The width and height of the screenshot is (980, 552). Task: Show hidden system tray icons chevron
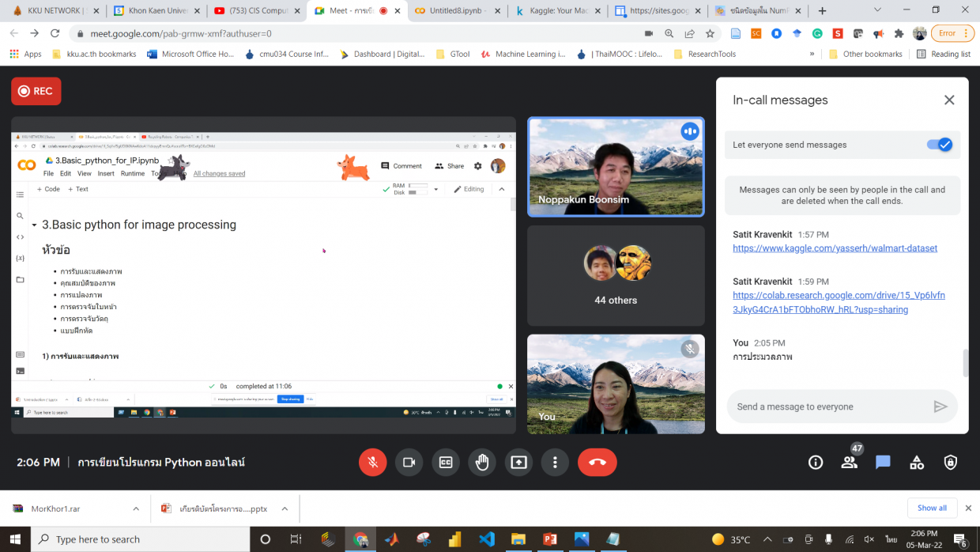click(767, 539)
